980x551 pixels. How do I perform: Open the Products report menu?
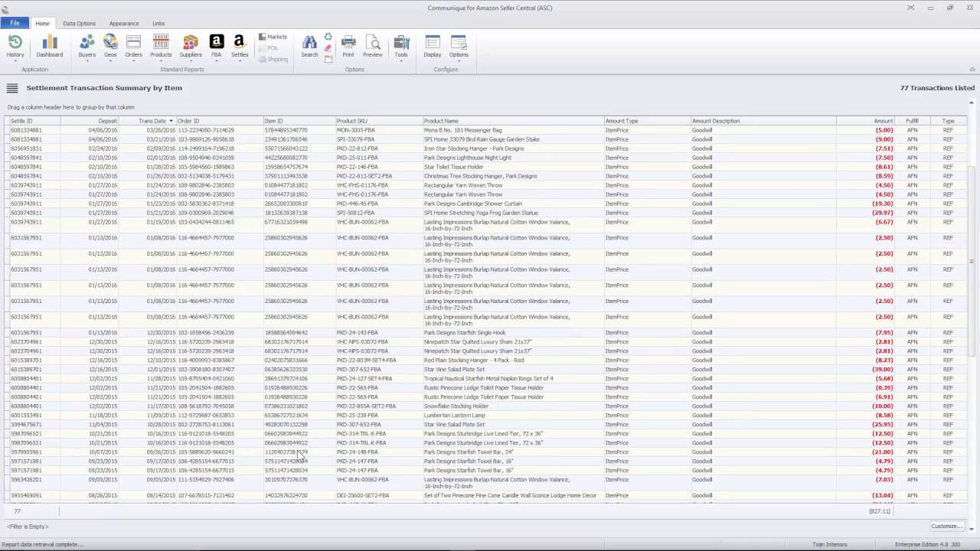click(x=161, y=46)
